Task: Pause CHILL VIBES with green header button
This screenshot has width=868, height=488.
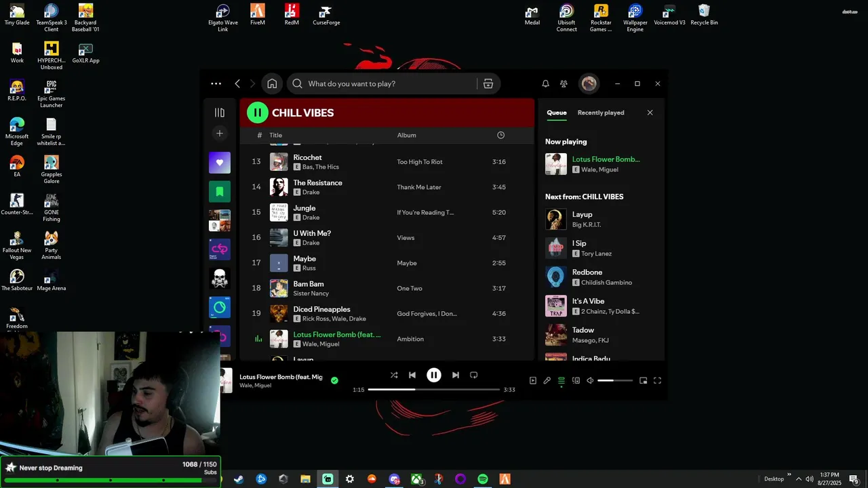Action: coord(258,113)
